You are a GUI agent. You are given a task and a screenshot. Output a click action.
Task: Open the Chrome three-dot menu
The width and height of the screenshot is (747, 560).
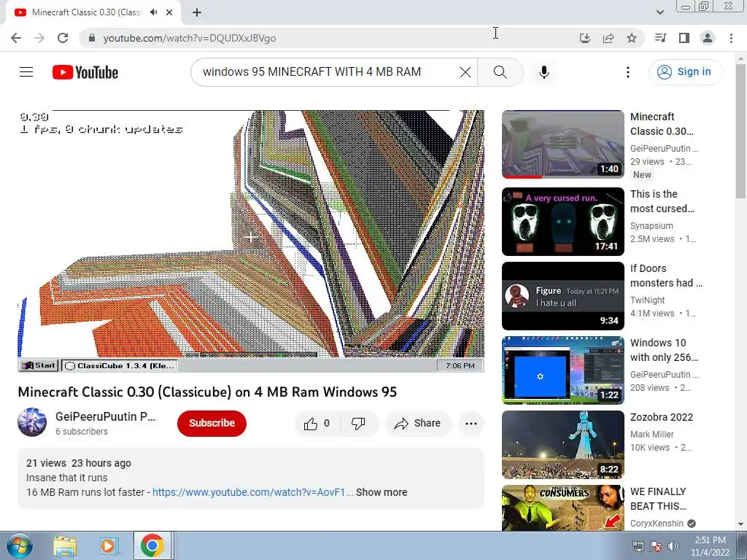pyautogui.click(x=731, y=38)
